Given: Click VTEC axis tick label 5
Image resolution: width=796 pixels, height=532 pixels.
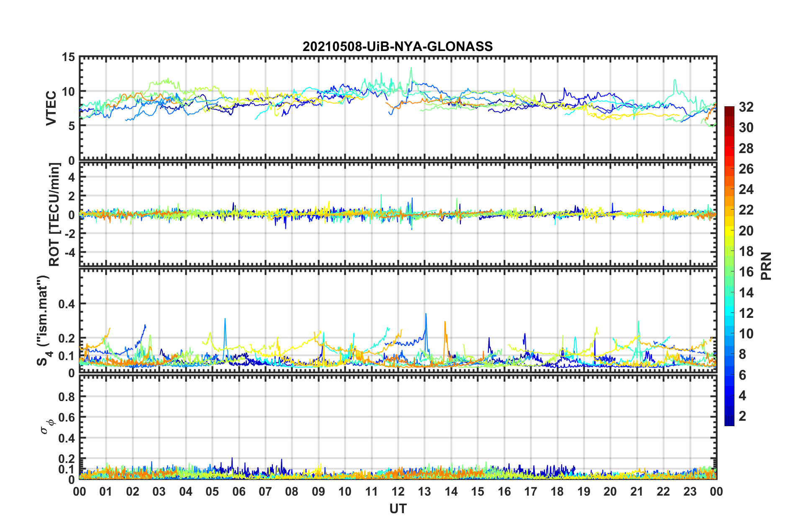Looking at the screenshot, I should [72, 126].
